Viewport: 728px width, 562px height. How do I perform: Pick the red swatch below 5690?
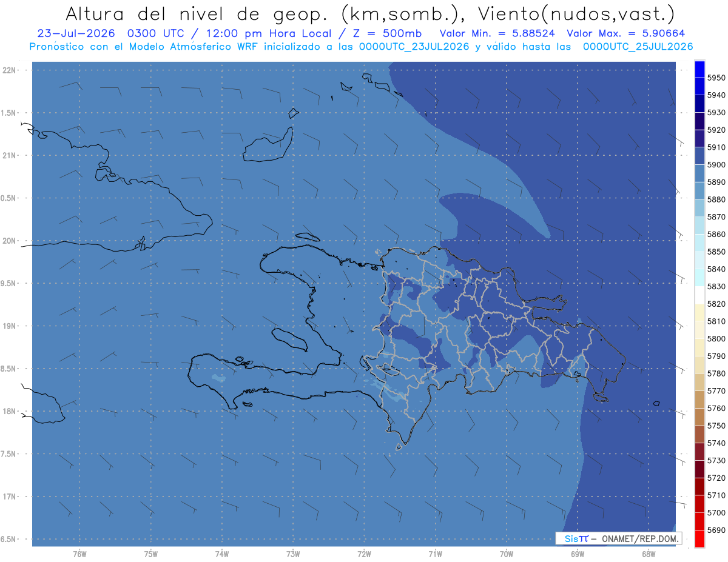tap(699, 538)
